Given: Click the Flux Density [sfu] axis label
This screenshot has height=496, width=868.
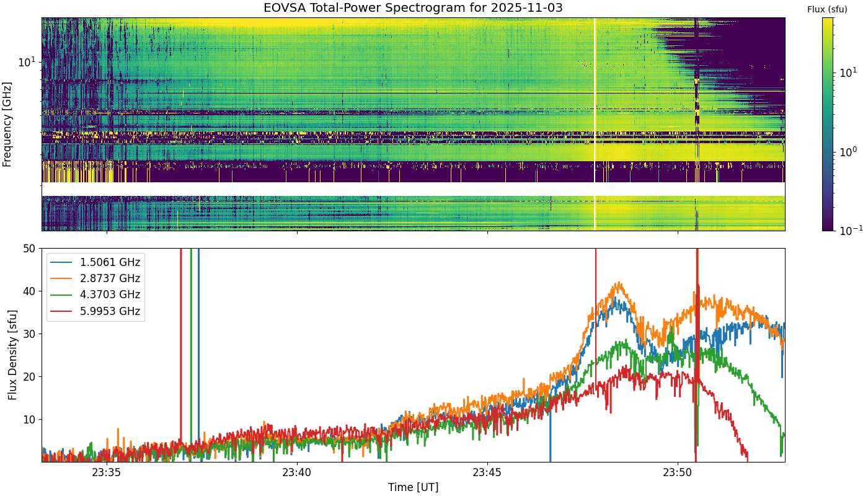Looking at the screenshot, I should 12,355.
